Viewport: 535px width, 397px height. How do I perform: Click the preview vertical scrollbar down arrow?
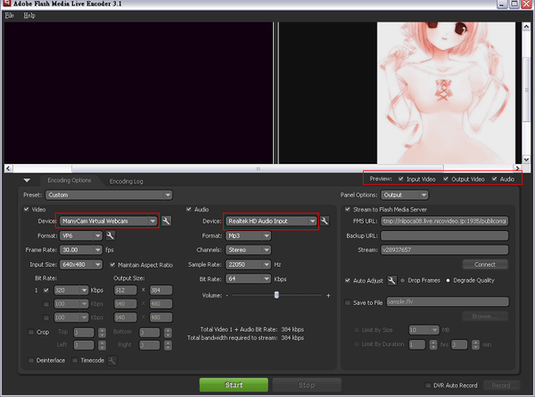pyautogui.click(x=526, y=159)
